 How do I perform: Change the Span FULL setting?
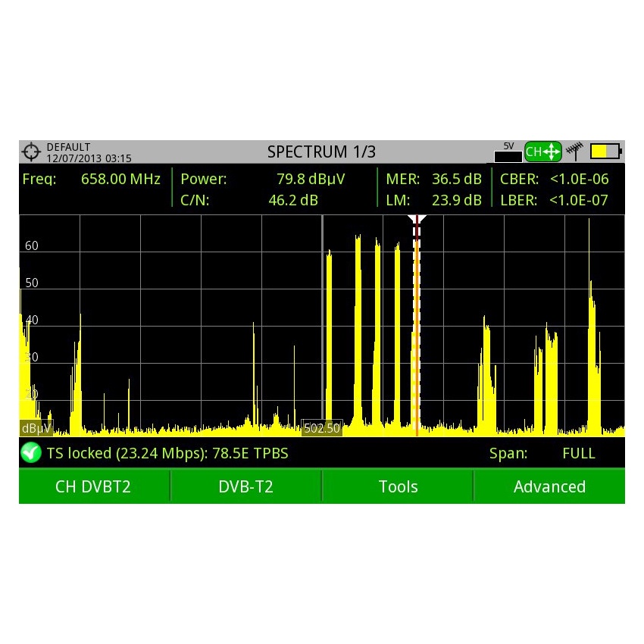(578, 454)
